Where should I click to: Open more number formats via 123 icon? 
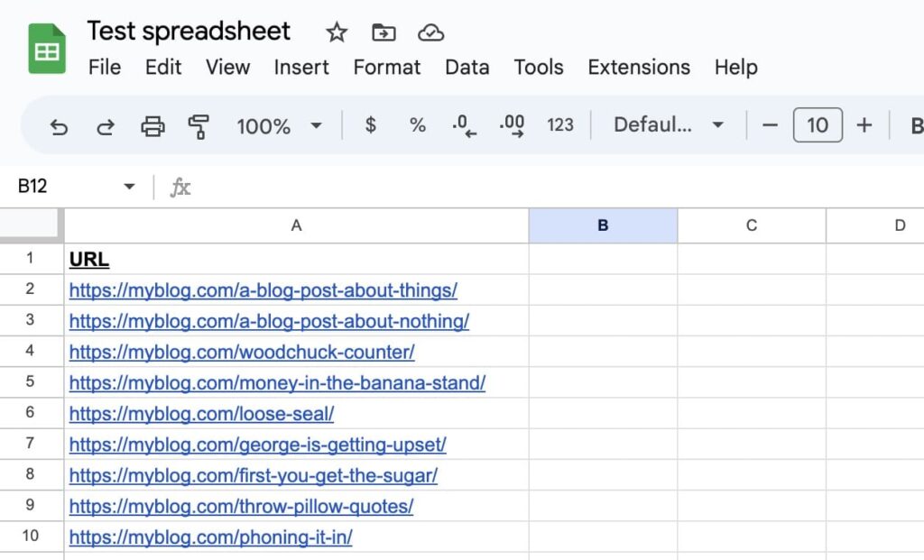point(560,125)
